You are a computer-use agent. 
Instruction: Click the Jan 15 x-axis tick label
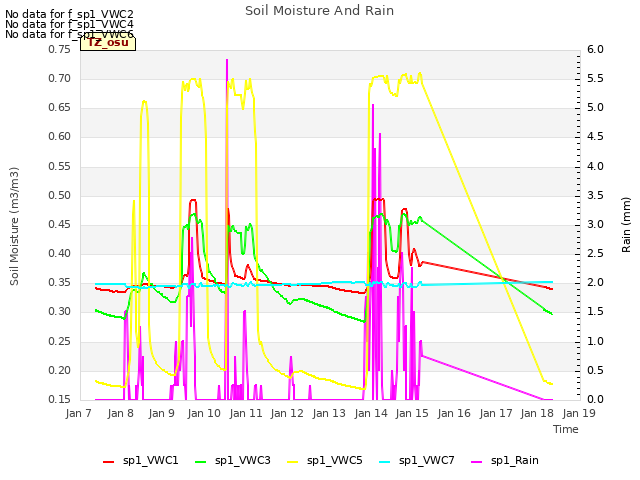click(412, 413)
